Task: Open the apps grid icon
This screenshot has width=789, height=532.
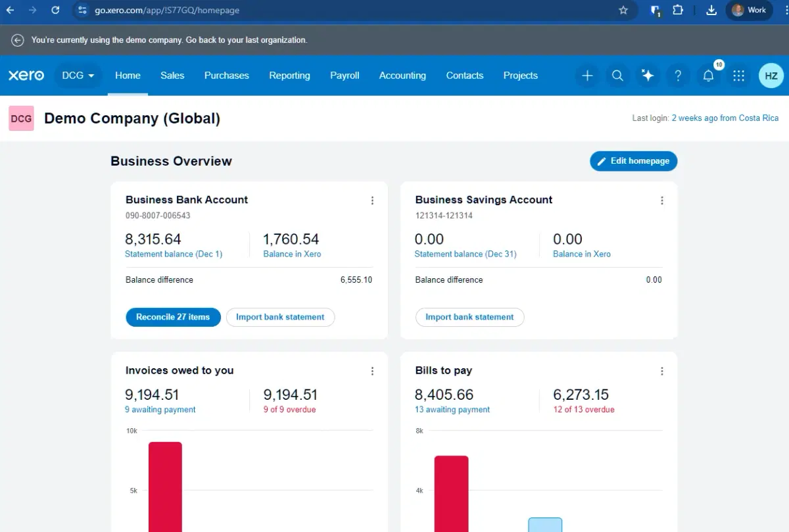Action: click(x=738, y=76)
